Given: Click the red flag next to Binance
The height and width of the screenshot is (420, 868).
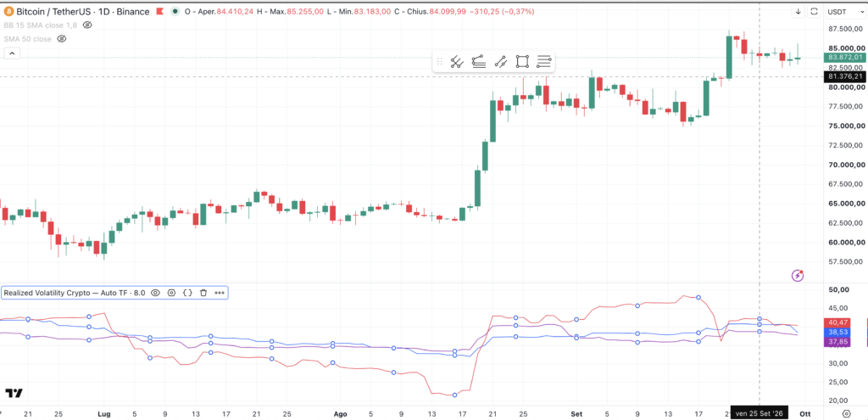Looking at the screenshot, I should click(160, 11).
